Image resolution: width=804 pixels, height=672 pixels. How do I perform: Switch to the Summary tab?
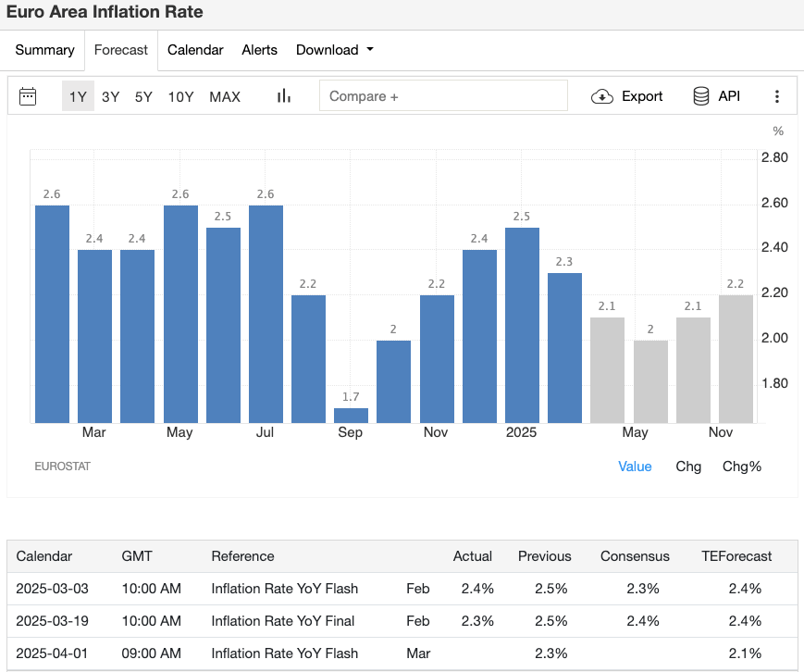click(x=44, y=50)
